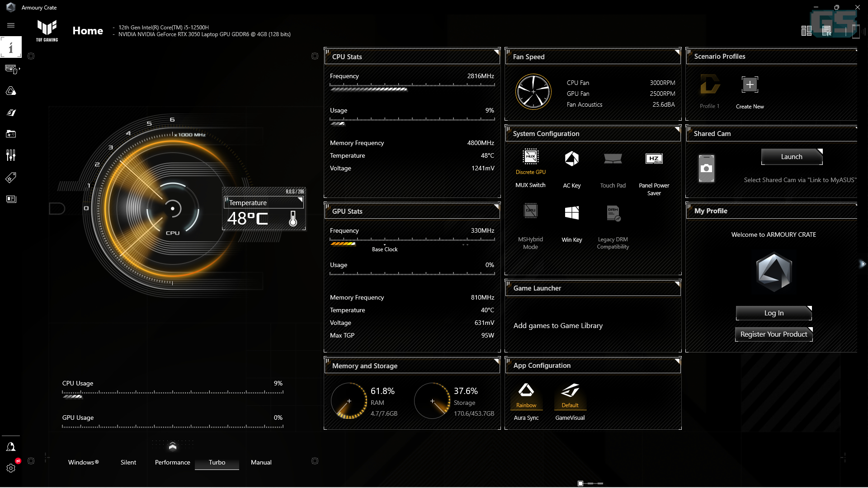
Task: Select Performance operating mode
Action: (172, 462)
